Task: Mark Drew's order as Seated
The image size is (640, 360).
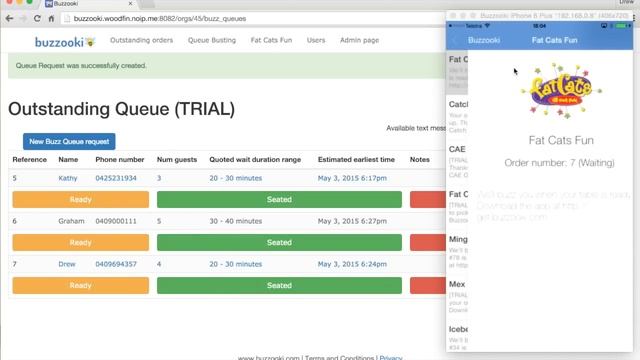Action: pyautogui.click(x=279, y=285)
